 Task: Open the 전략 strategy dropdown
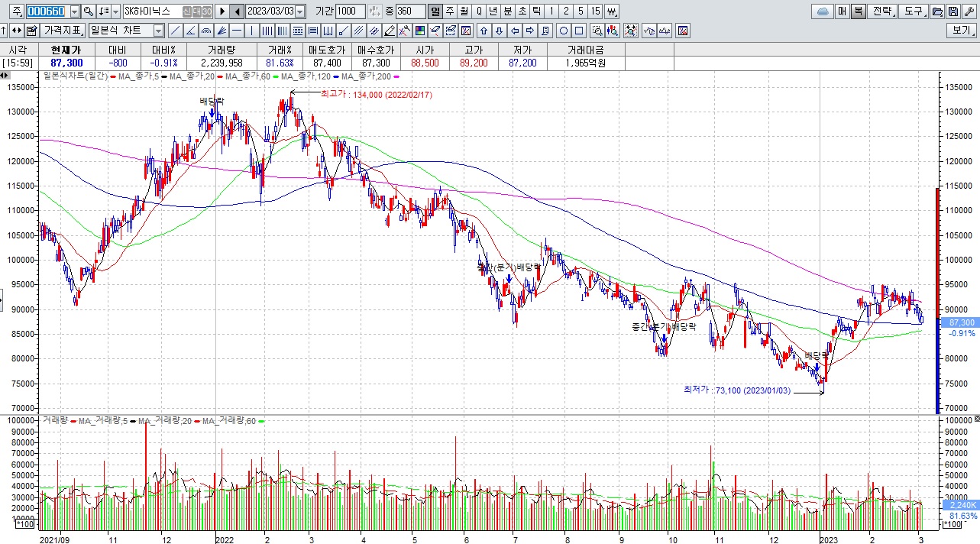point(882,11)
